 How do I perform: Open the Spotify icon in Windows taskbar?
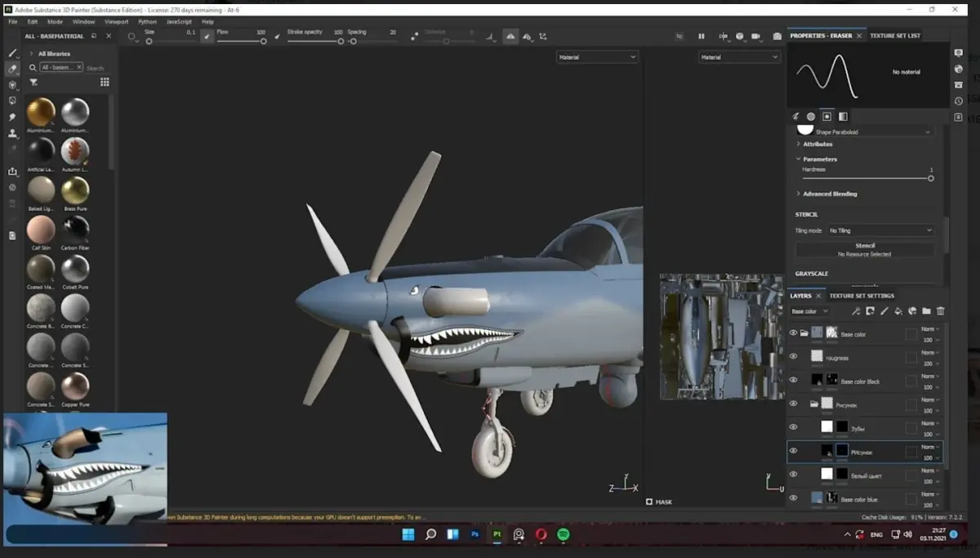click(x=563, y=534)
